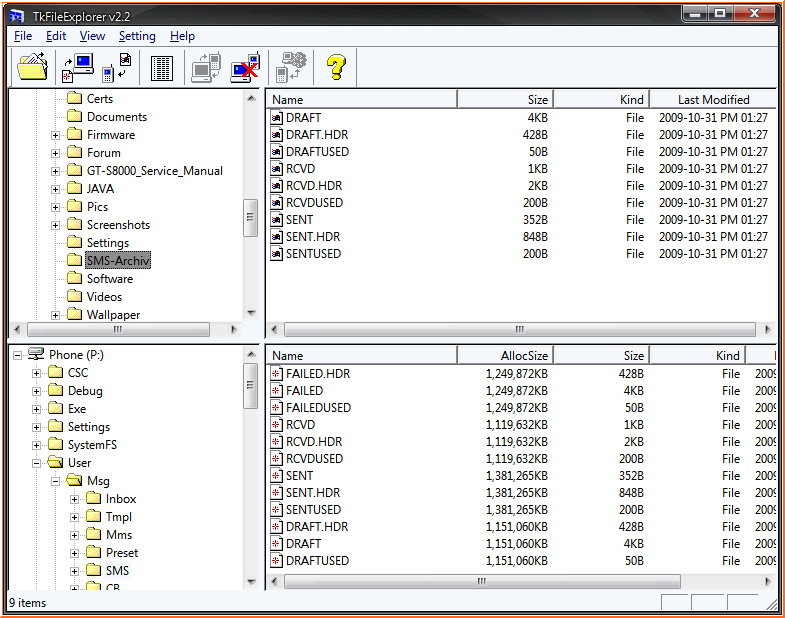
Task: Select the Documents folder
Action: click(117, 117)
